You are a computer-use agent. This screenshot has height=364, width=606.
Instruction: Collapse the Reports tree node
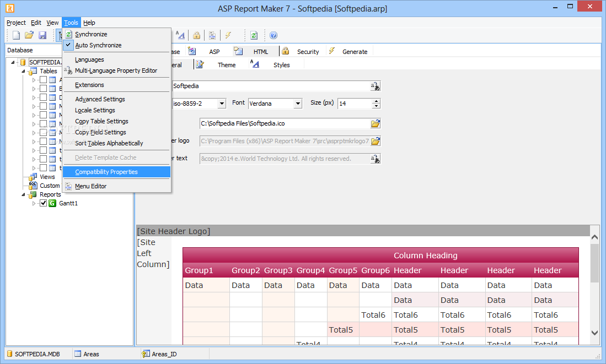point(23,194)
